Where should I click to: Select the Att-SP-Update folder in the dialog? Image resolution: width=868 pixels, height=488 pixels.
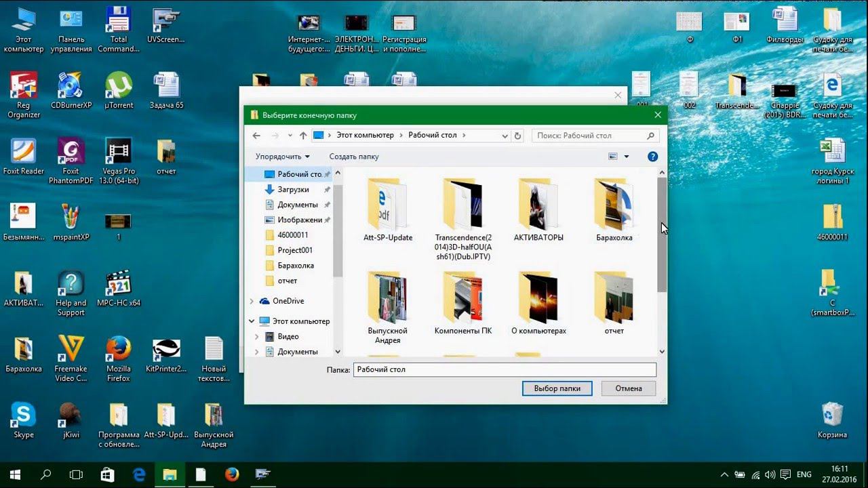coord(388,210)
